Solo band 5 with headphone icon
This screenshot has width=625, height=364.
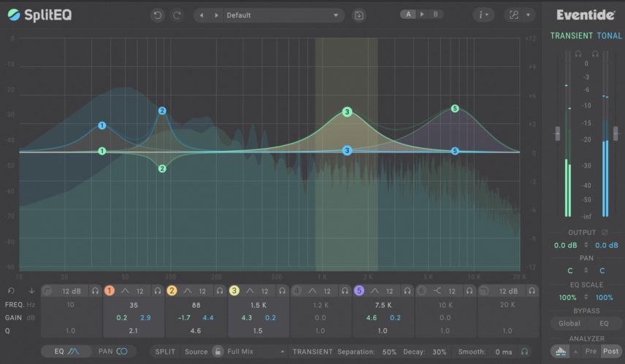point(407,291)
